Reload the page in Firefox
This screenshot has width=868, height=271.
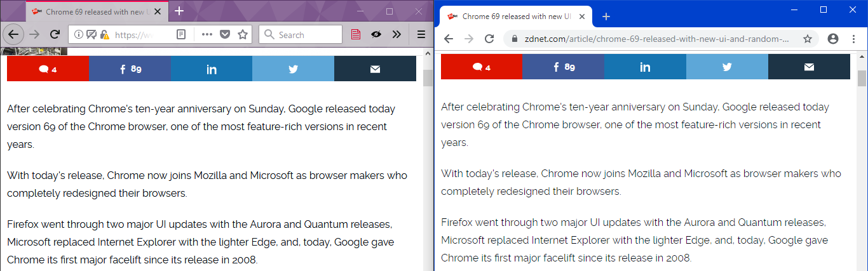[55, 34]
